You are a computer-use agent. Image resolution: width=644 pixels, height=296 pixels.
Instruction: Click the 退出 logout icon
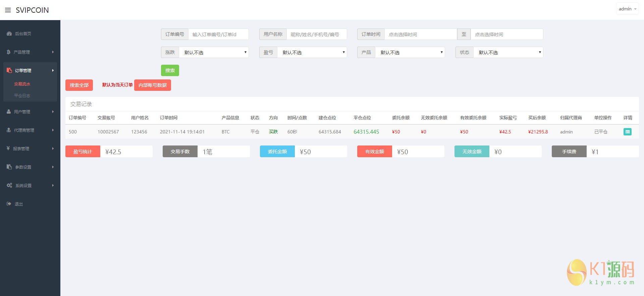(x=9, y=204)
